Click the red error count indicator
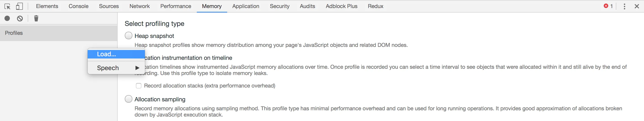 (608, 6)
